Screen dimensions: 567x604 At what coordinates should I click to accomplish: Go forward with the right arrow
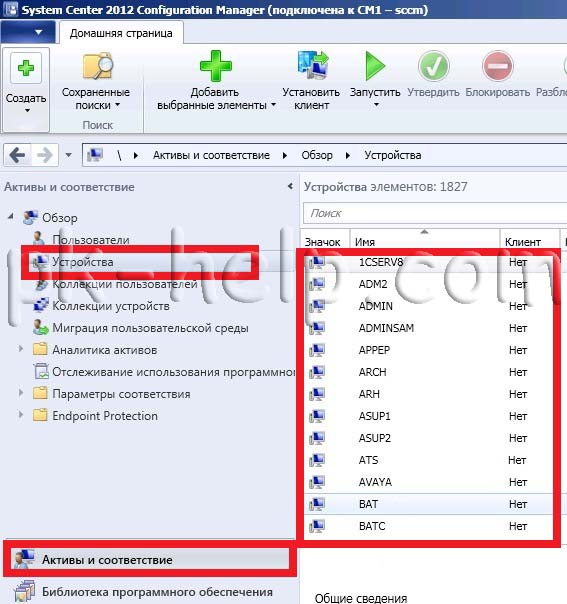point(45,155)
